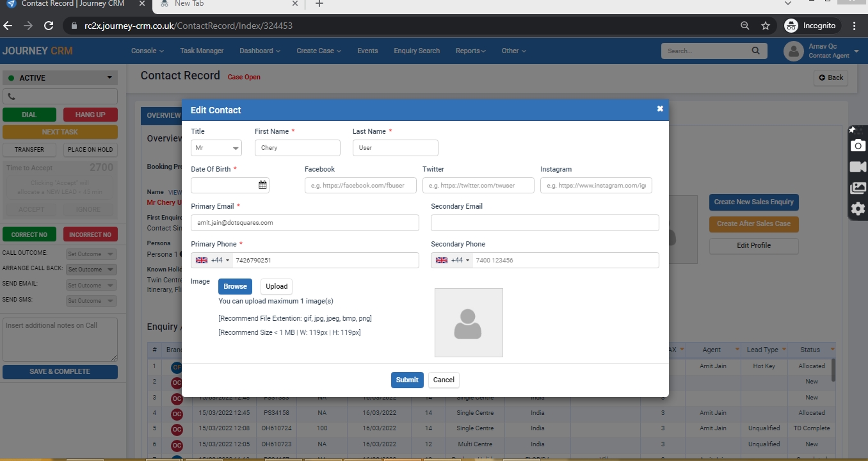Open the Create Case menu
This screenshot has height=461, width=868.
tap(319, 51)
